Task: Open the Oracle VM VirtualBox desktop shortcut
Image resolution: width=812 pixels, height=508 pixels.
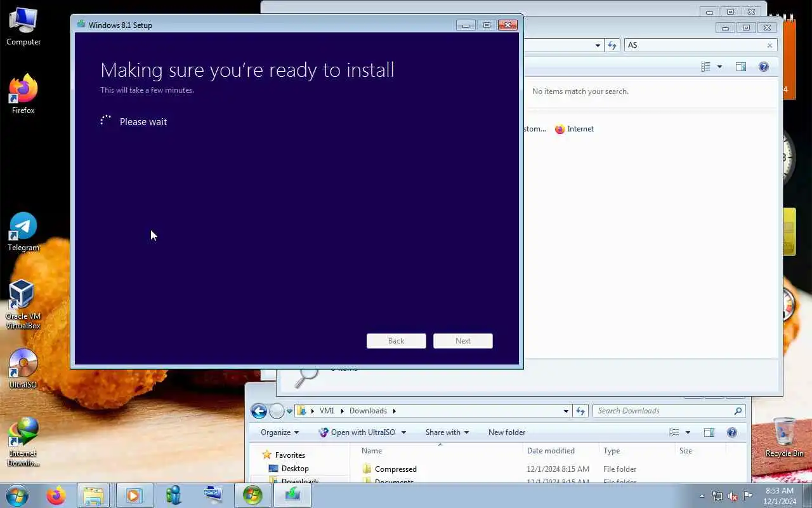Action: point(23,305)
